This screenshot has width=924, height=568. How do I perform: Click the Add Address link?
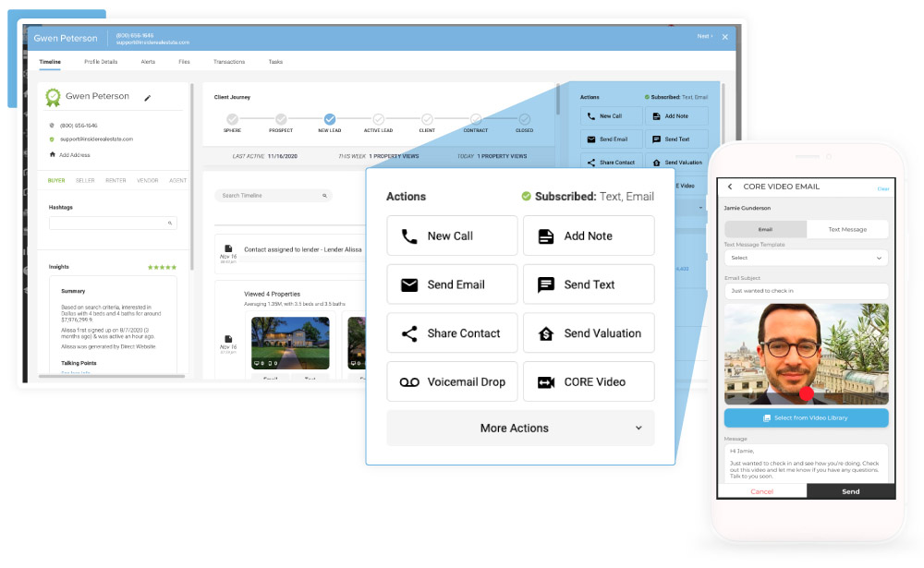click(x=75, y=155)
